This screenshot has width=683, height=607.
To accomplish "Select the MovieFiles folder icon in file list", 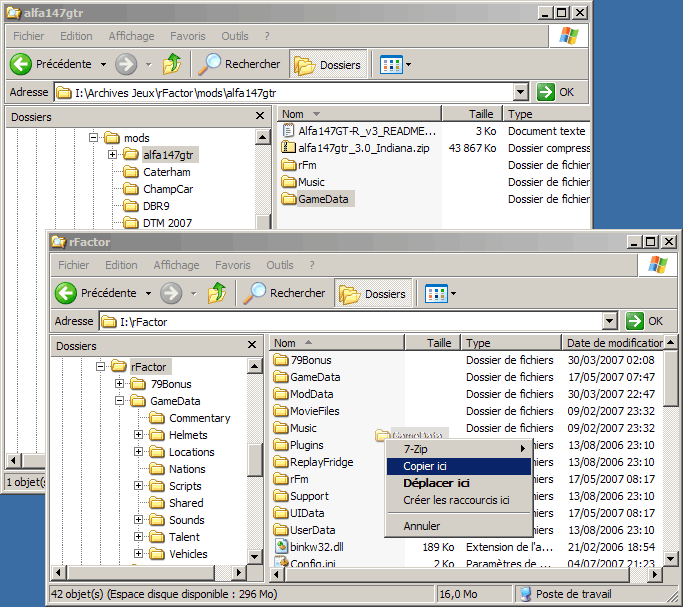I will click(x=281, y=411).
